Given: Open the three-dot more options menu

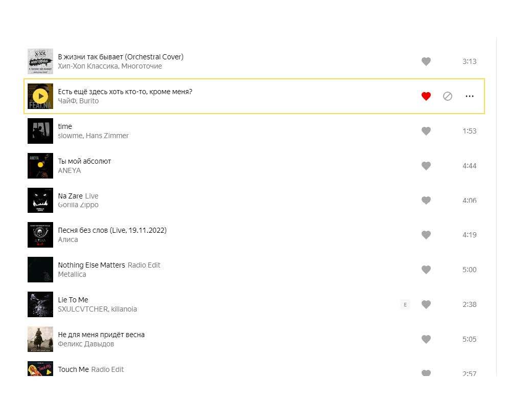Looking at the screenshot, I should pos(470,96).
